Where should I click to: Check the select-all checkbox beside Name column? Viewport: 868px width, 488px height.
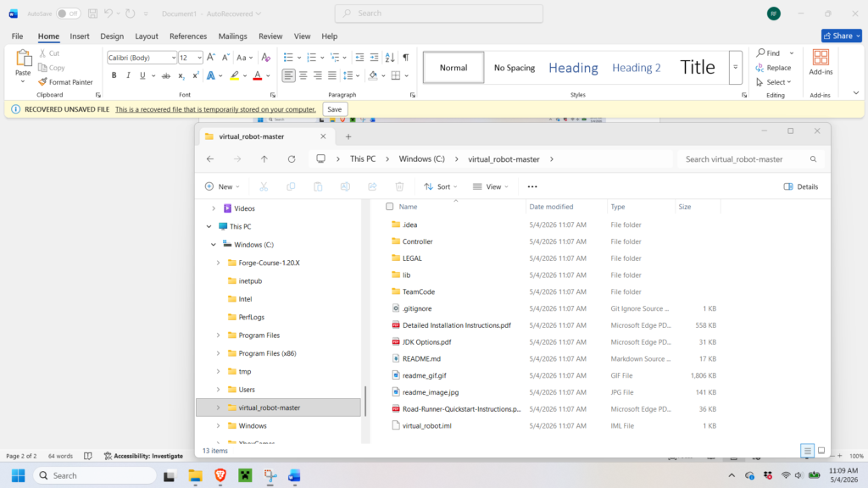[390, 207]
